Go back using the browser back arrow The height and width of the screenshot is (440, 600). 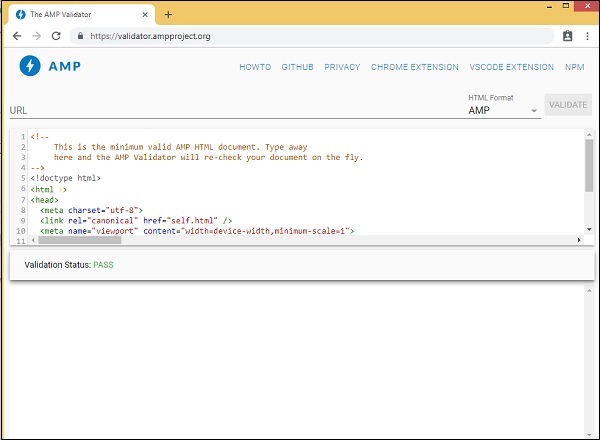17,35
